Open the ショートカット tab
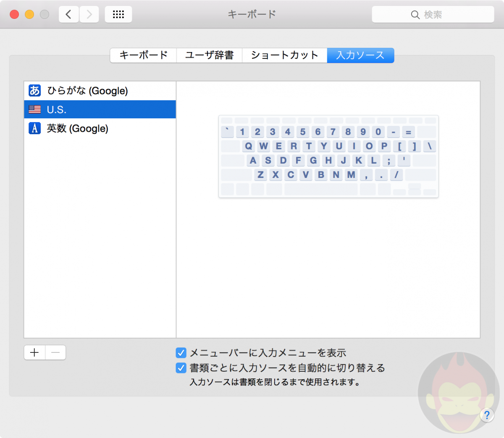Image resolution: width=504 pixels, height=438 pixels. (284, 55)
